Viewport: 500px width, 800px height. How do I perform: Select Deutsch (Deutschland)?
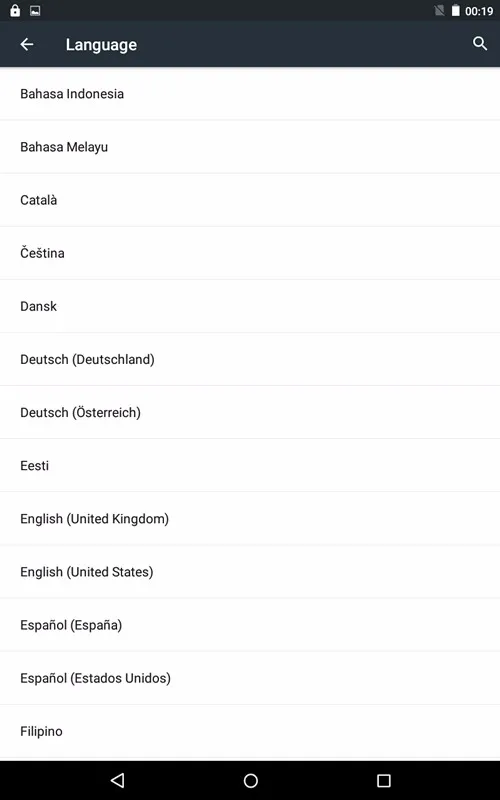(250, 359)
